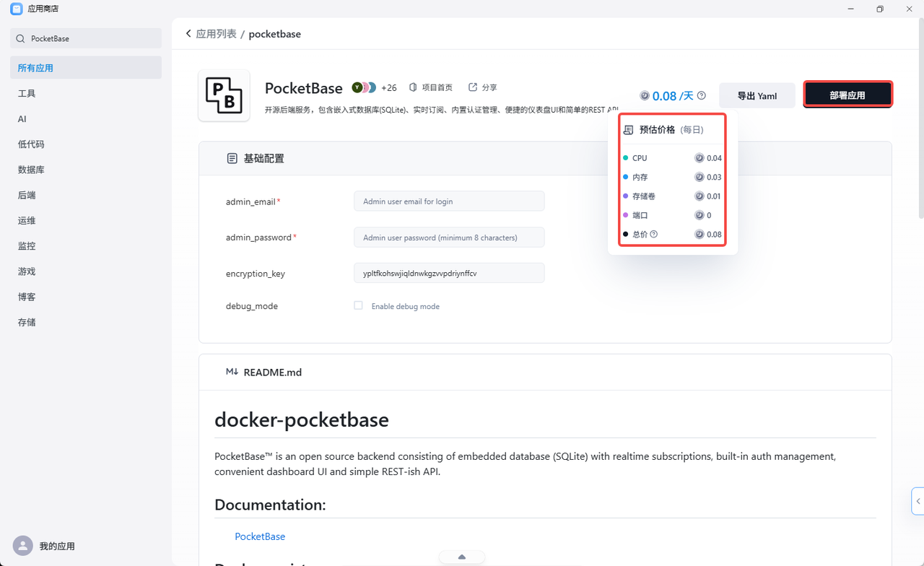Click the PocketBase search field
This screenshot has width=924, height=566.
click(x=86, y=38)
